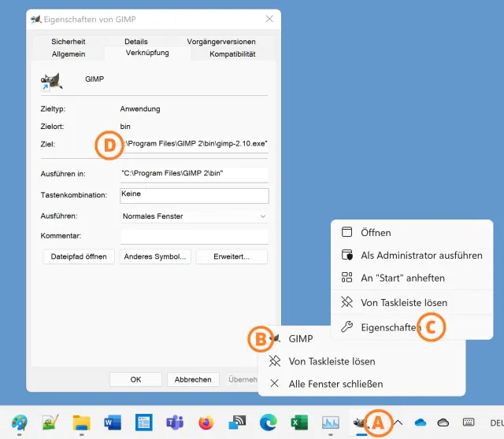The width and height of the screenshot is (504, 439).
Task: Click the blue OneDrive cloud tray icon
Action: (420, 422)
